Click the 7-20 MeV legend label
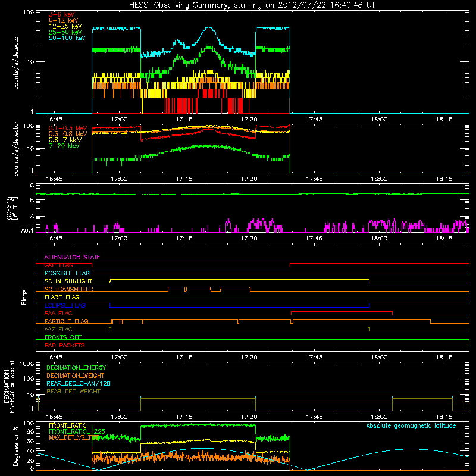This screenshot has height=476, width=476. tap(64, 146)
